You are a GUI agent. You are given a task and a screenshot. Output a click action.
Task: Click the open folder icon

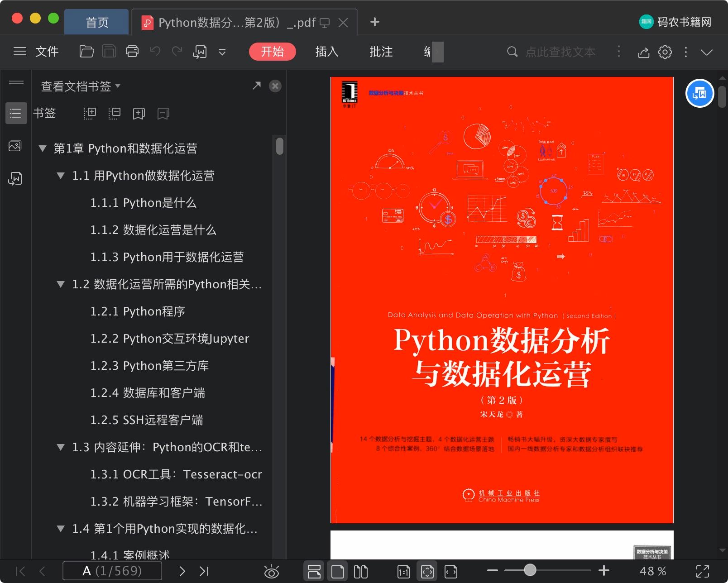click(x=86, y=52)
